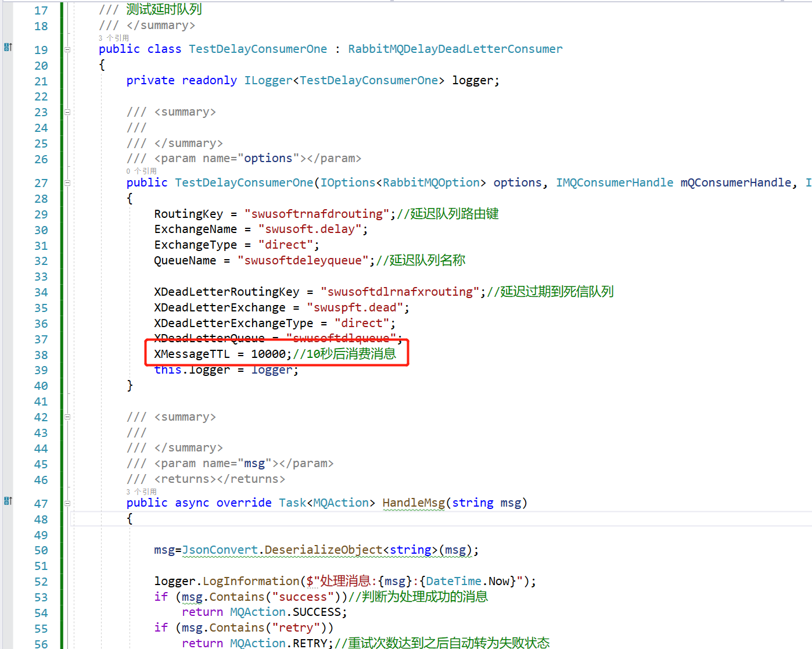Click the IMQConsumerHandle parameter type
Viewport: 812px width, 649px height.
[615, 182]
